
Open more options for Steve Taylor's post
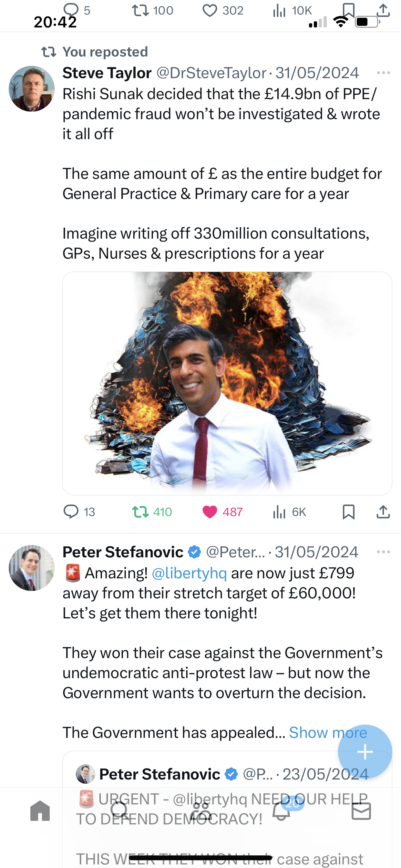(x=384, y=73)
